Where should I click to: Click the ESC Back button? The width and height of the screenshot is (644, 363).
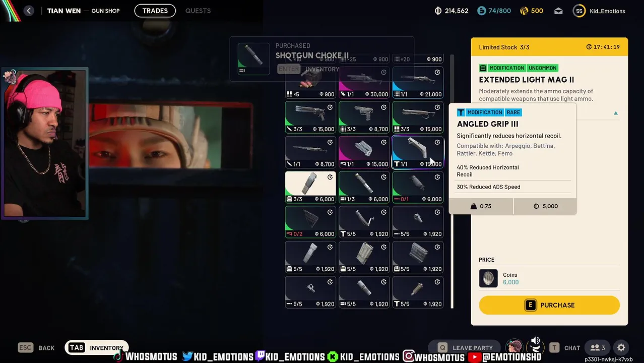(36, 348)
